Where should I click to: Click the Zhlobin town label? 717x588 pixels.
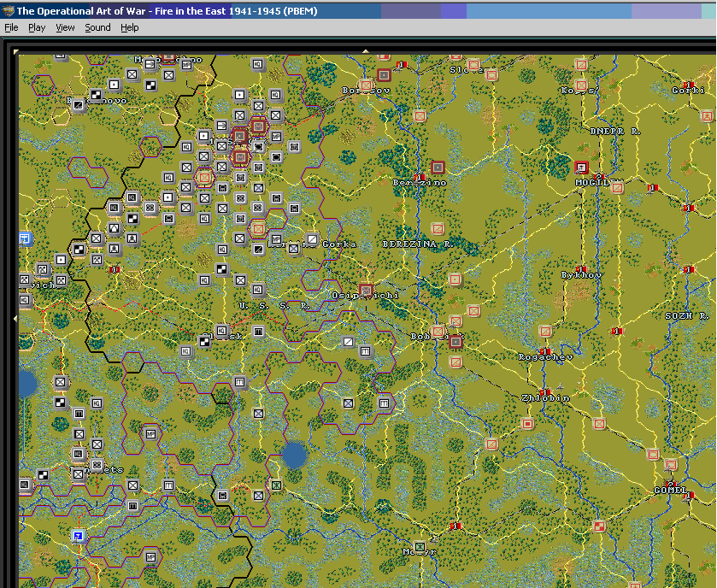(x=545, y=398)
